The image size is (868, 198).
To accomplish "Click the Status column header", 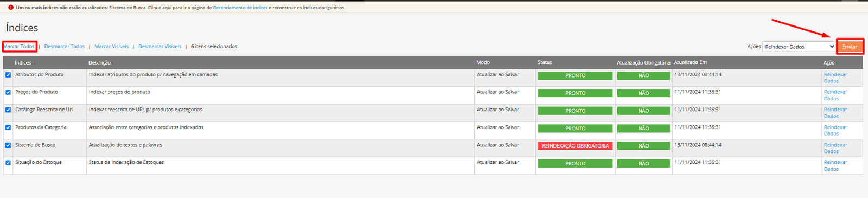I will coord(545,62).
